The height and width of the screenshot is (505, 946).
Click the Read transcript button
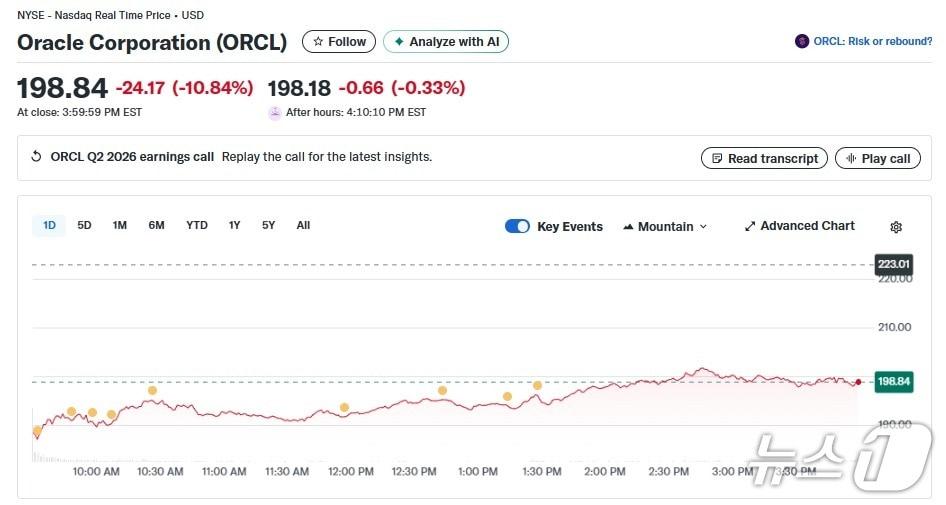pyautogui.click(x=765, y=158)
